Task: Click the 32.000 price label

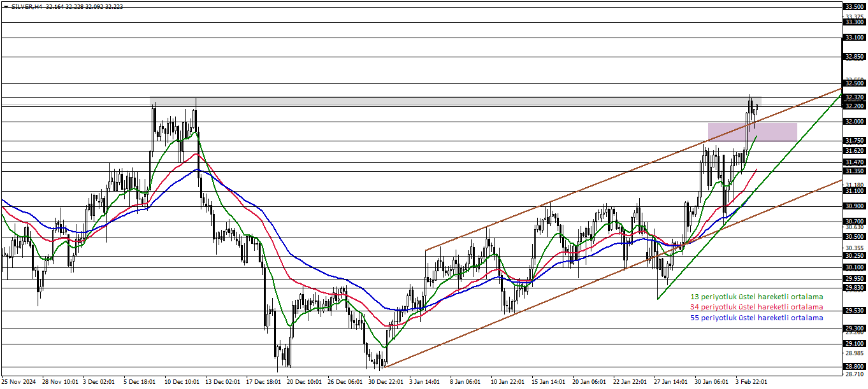Action: tap(854, 122)
